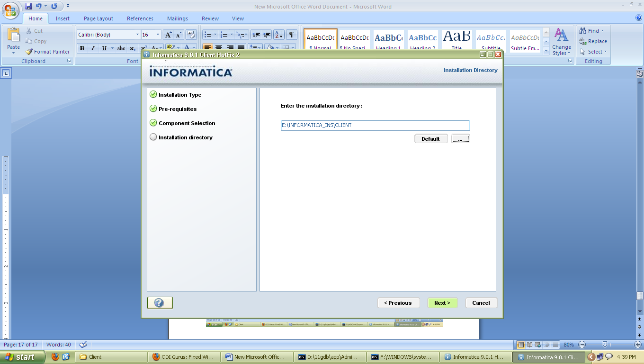Switch to the Insert ribbon tab
This screenshot has height=364, width=644.
coord(63,18)
